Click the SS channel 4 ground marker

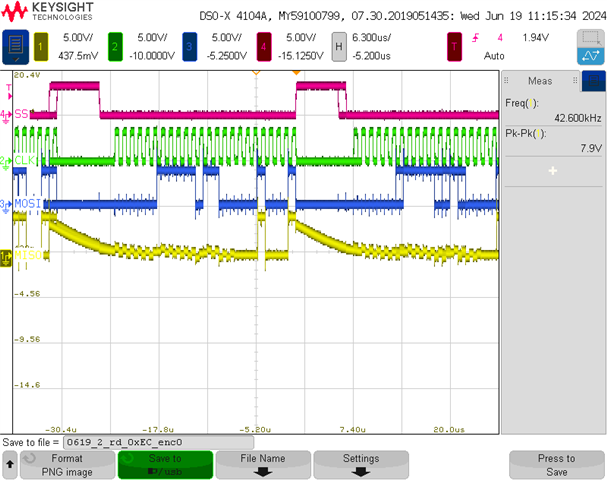pos(5,116)
